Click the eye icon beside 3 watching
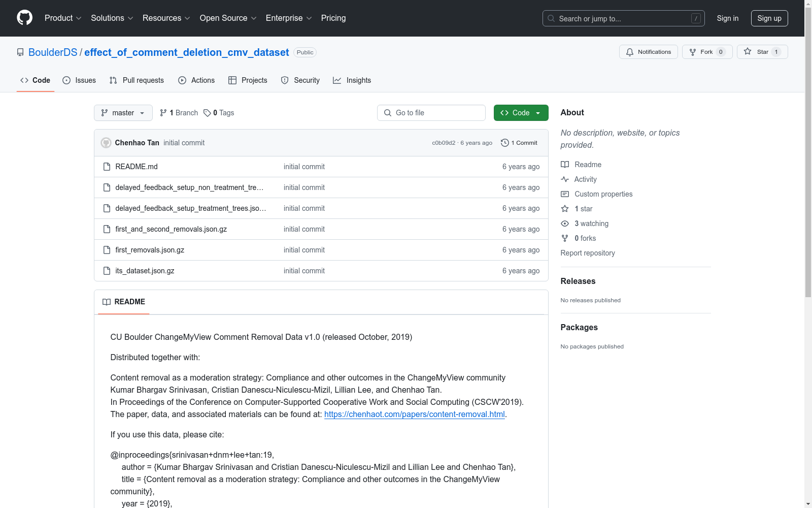Viewport: 812px width, 508px height. (x=565, y=224)
